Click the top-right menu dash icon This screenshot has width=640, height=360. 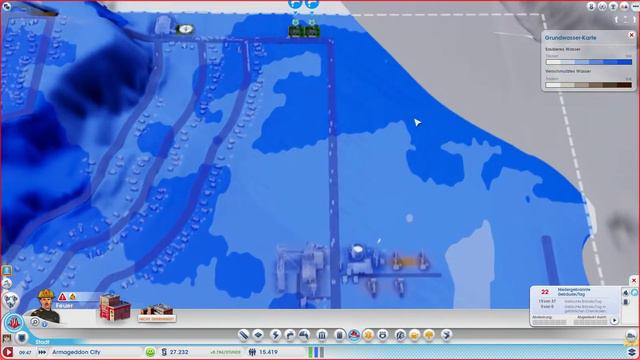tap(635, 6)
